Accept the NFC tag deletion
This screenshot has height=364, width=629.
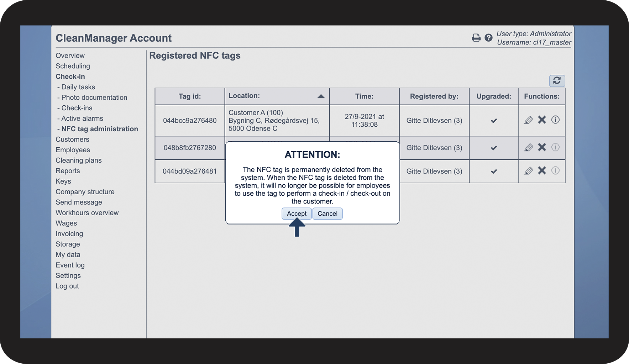click(297, 213)
